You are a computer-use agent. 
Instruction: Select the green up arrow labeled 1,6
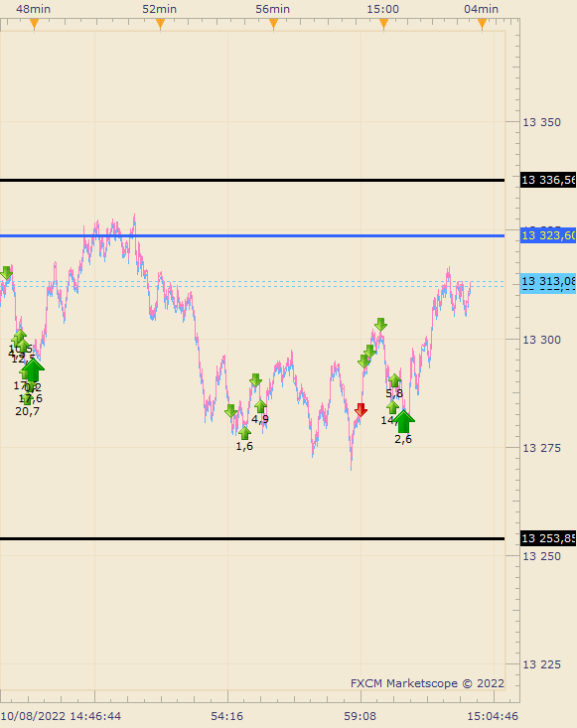click(x=244, y=433)
